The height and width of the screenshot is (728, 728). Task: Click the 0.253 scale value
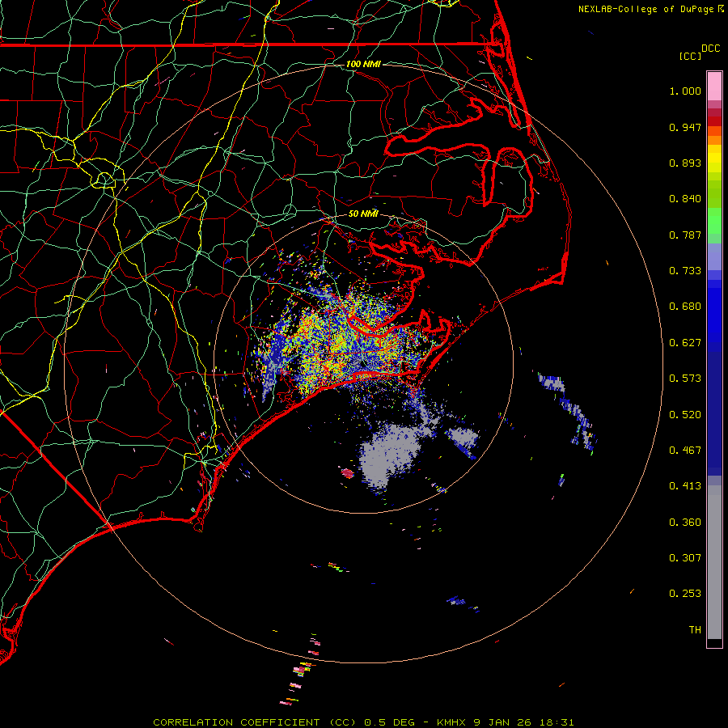[685, 594]
